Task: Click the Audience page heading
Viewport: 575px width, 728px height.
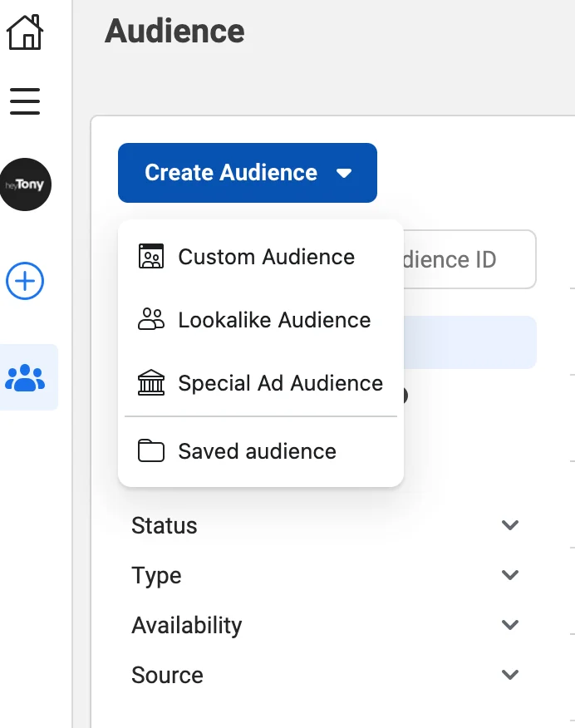Action: point(174,32)
